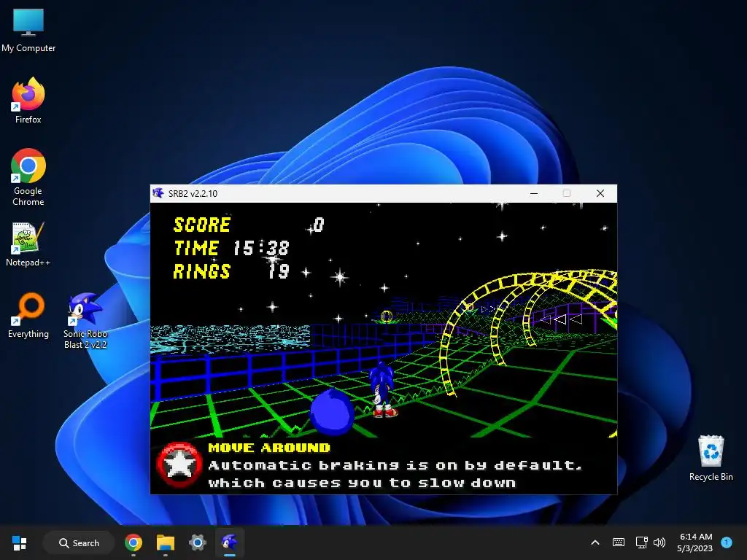Close the SRB2 v2.2.10 window
Image resolution: width=747 pixels, height=560 pixels.
pos(600,193)
